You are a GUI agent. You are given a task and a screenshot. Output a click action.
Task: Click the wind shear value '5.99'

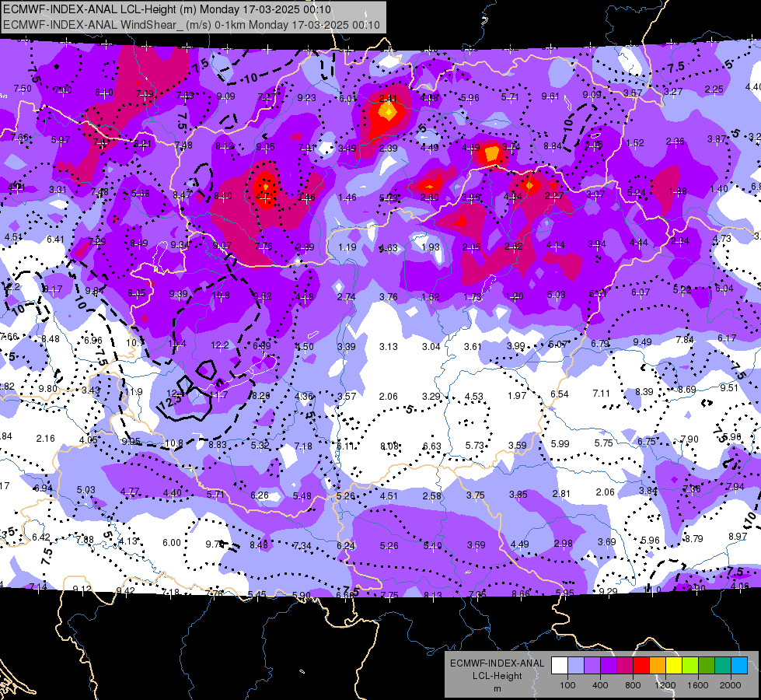560,443
